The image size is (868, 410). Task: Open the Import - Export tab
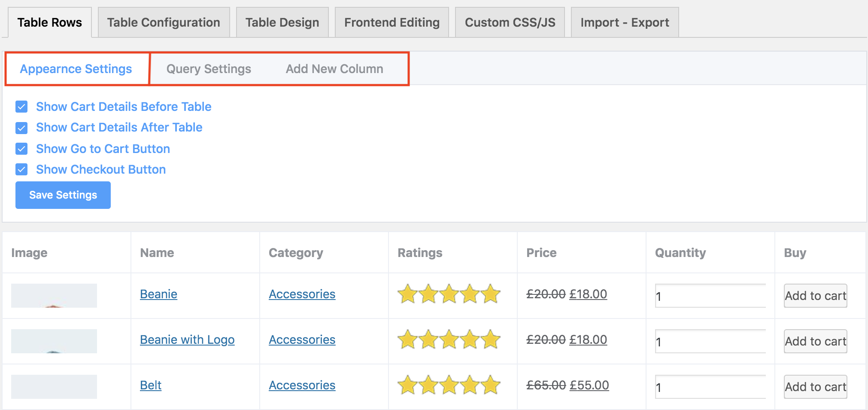[x=625, y=22]
